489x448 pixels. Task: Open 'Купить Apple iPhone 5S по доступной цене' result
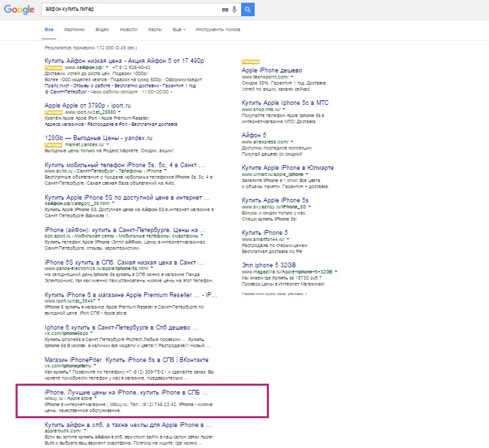(127, 198)
